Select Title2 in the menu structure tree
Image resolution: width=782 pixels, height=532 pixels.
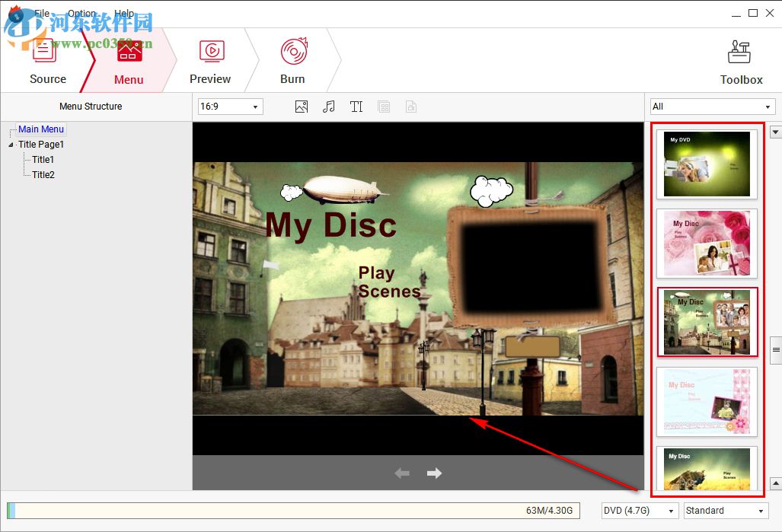[42, 174]
